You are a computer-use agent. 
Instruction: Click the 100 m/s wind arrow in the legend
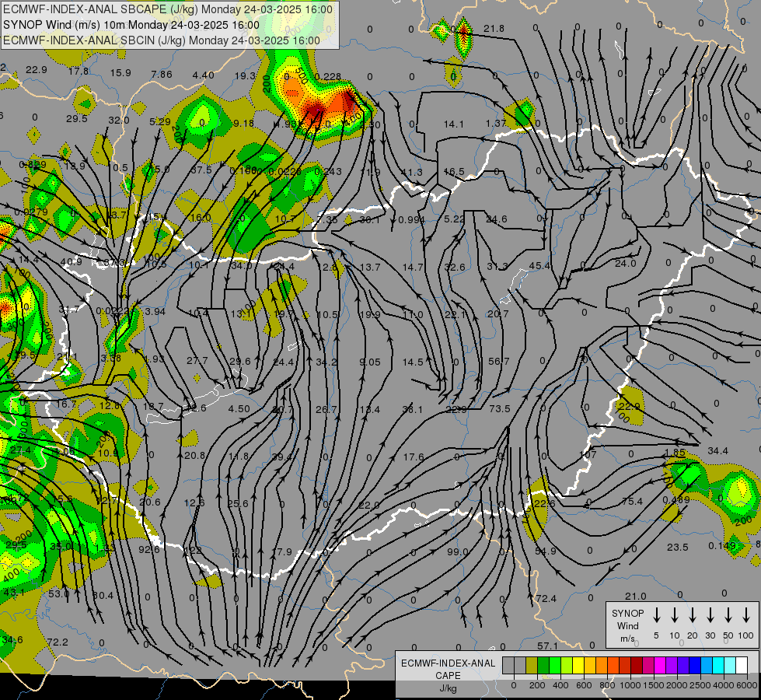coord(746,615)
